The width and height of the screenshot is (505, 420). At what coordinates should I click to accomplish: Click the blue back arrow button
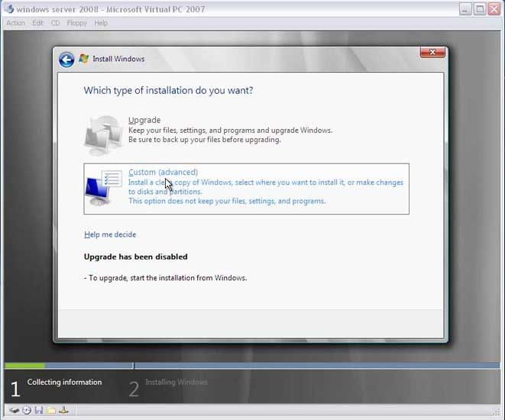tap(66, 60)
